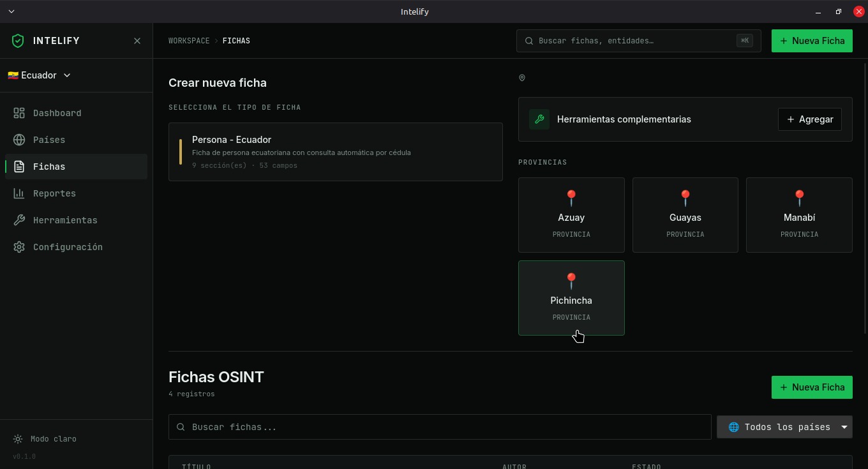This screenshot has height=469, width=868.
Task: Select the Persona - Ecuador ficha type
Action: coord(336,152)
